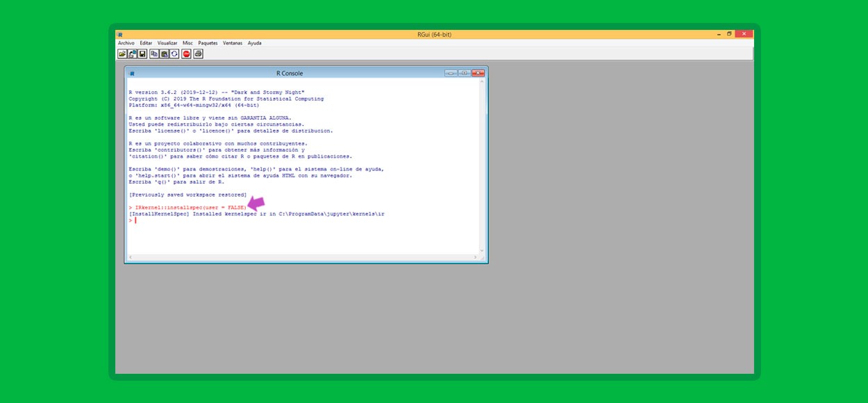This screenshot has width=868, height=403.
Task: Click the R Console vertical scrollbar
Action: [x=483, y=166]
